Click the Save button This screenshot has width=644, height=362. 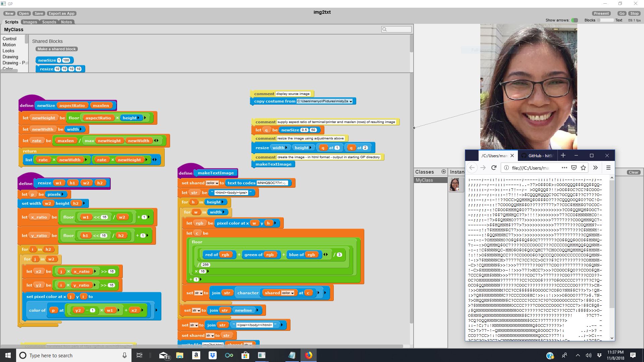click(39, 13)
